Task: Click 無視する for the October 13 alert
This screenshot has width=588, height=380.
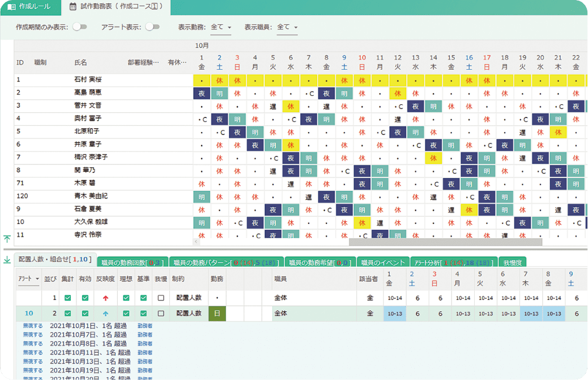Action: point(33,361)
